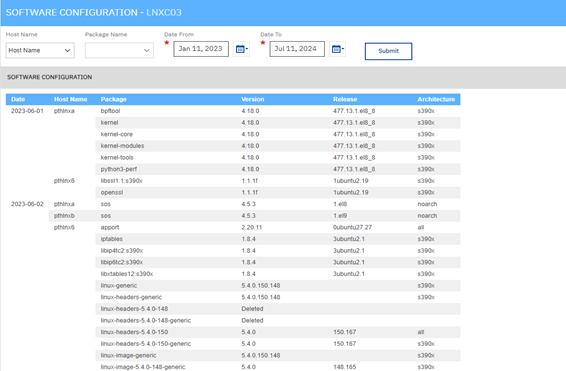The image size is (566, 371).
Task: Click the SOFTWARE CONFIGURATION section heading
Action: pos(49,77)
